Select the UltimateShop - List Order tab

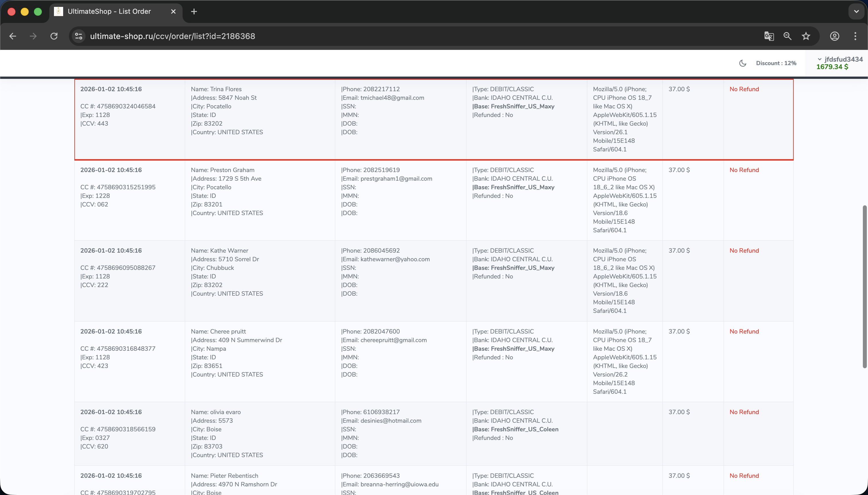(x=109, y=11)
